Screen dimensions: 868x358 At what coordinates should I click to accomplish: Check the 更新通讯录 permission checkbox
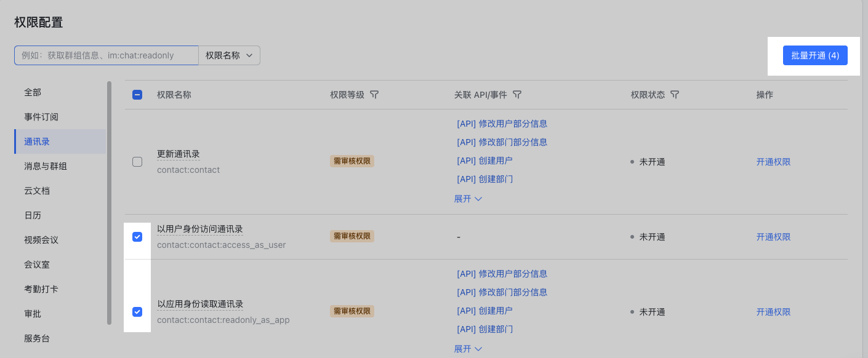click(x=137, y=162)
